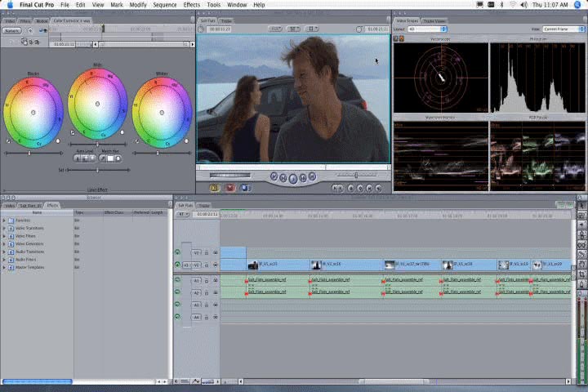Switch to the Filters tab in Viewer
588x392 pixels.
click(25, 21)
